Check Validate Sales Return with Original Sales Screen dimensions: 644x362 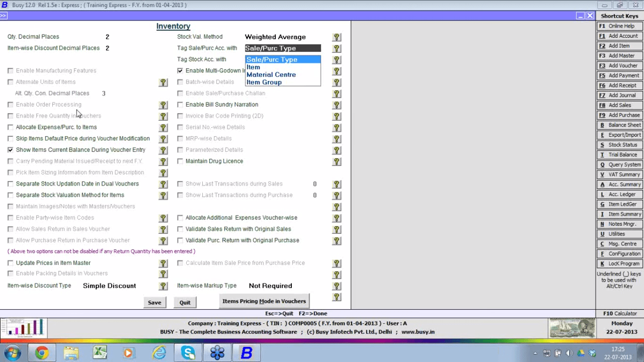click(180, 229)
